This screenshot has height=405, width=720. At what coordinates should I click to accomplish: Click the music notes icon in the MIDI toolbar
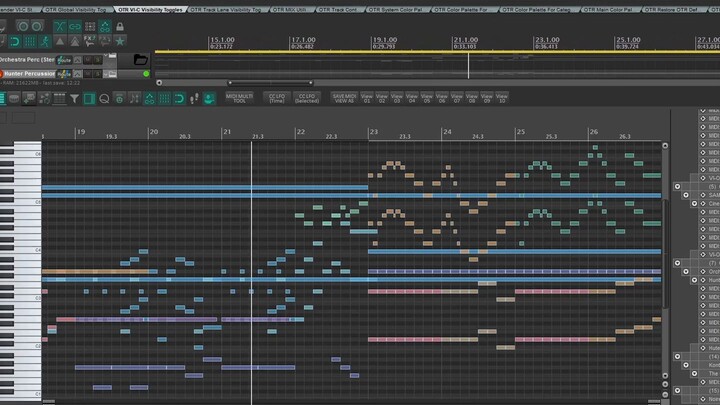(x=134, y=98)
